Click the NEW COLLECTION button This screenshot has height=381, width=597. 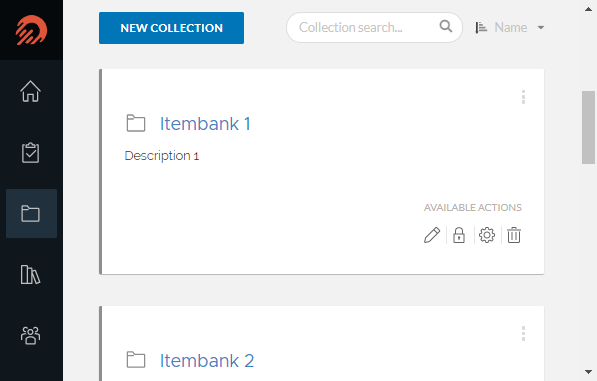coord(171,28)
